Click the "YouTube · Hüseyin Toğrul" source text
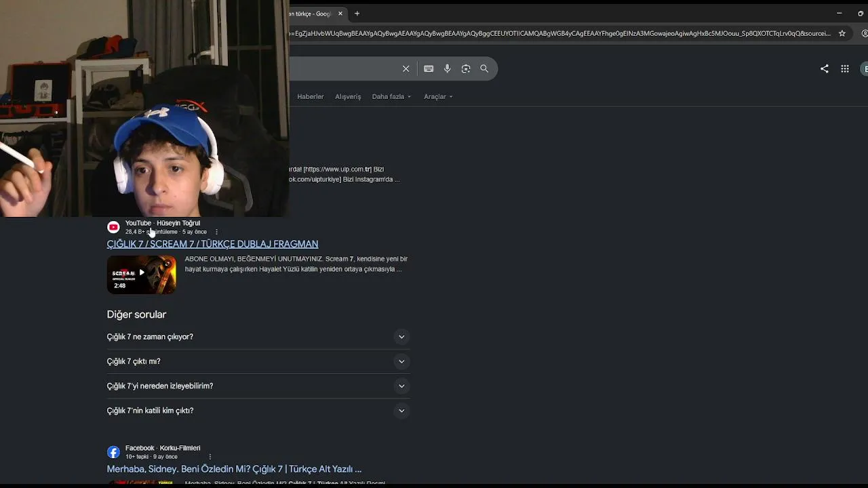The width and height of the screenshot is (868, 488). pos(163,223)
